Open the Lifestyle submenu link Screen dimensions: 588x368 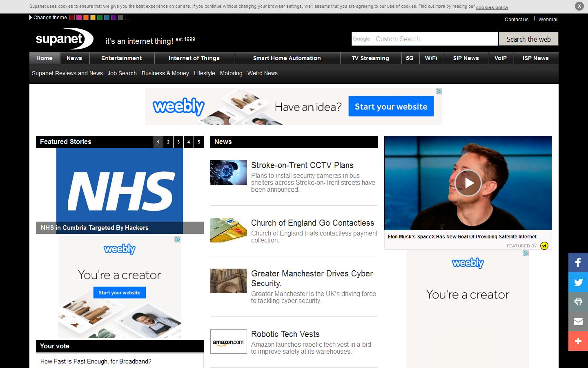[205, 73]
